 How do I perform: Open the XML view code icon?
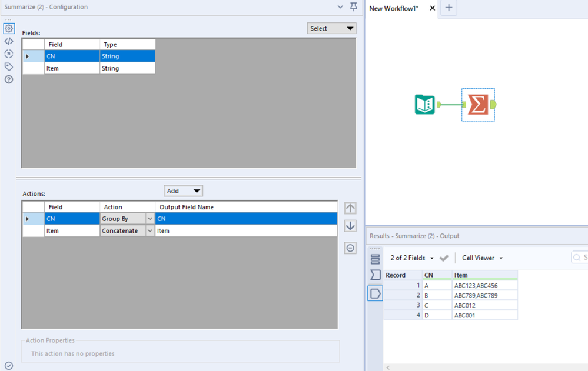(9, 41)
